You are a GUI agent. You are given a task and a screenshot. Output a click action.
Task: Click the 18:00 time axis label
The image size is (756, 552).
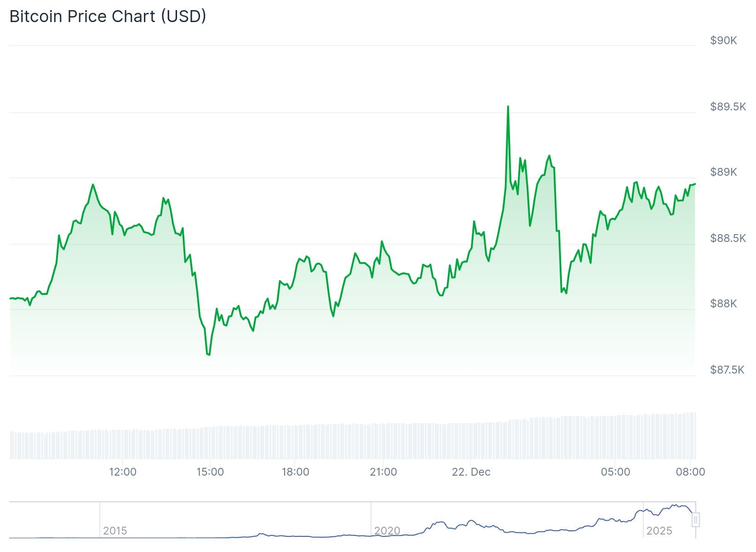(295, 472)
